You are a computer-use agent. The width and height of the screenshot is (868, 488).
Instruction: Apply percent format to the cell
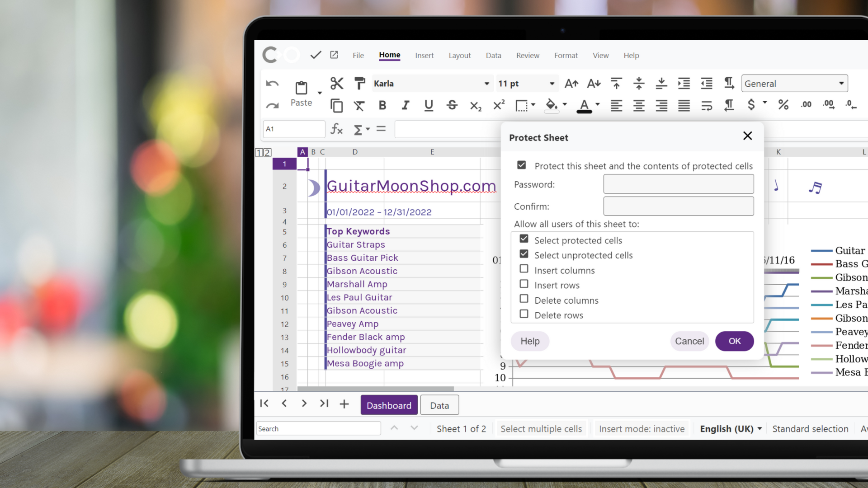pos(783,104)
